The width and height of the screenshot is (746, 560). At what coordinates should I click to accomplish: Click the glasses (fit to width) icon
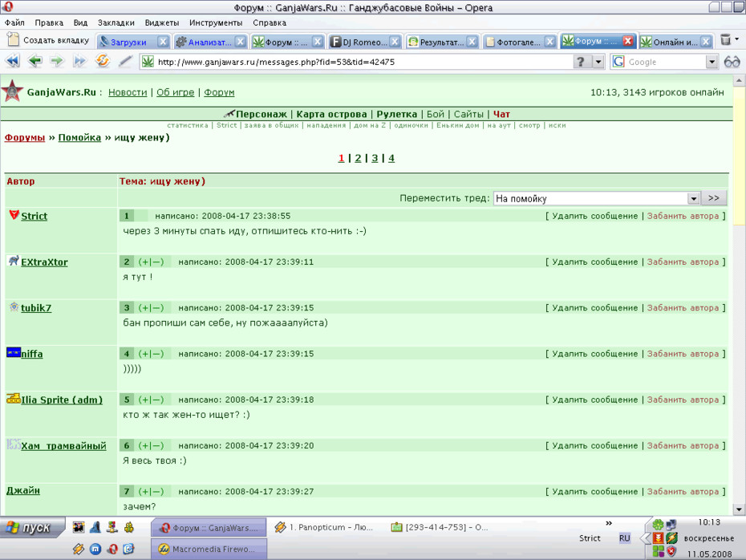coord(732,62)
